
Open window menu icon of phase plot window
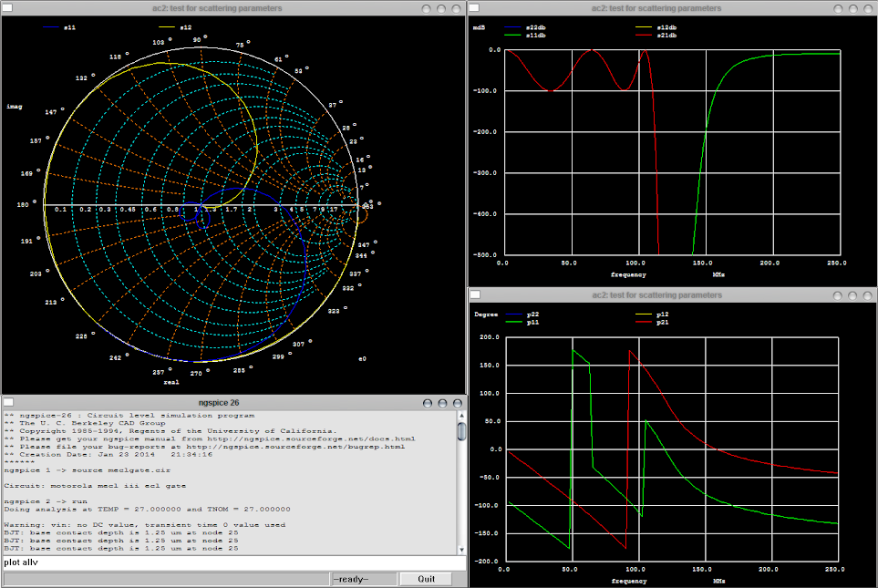(x=475, y=294)
